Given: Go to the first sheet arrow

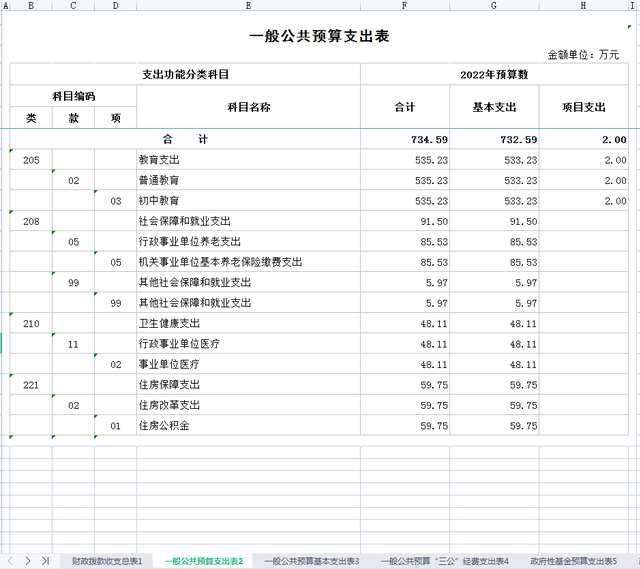Looking at the screenshot, I should 5,561.
